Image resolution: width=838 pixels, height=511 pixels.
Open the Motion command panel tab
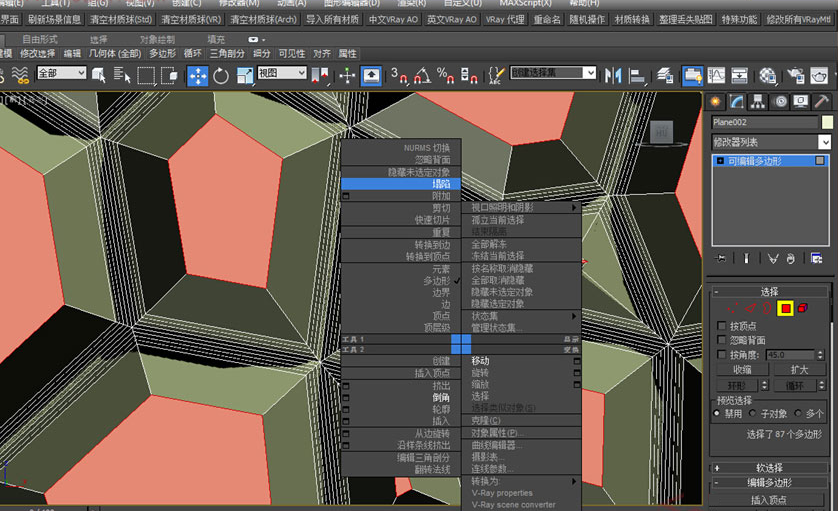point(781,102)
